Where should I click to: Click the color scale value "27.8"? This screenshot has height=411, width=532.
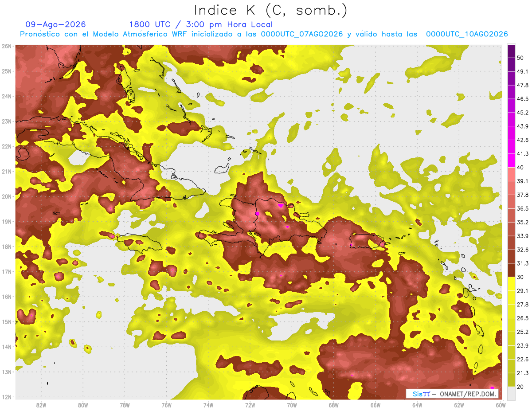click(x=522, y=305)
